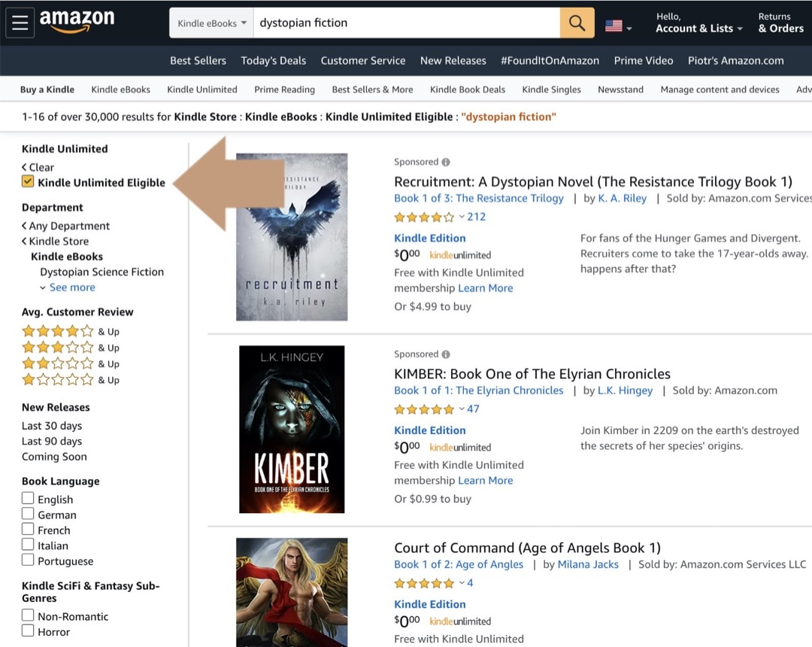Open Kindle Book Deals from the Kindle menu
Screen dimensions: 812x647
click(467, 89)
